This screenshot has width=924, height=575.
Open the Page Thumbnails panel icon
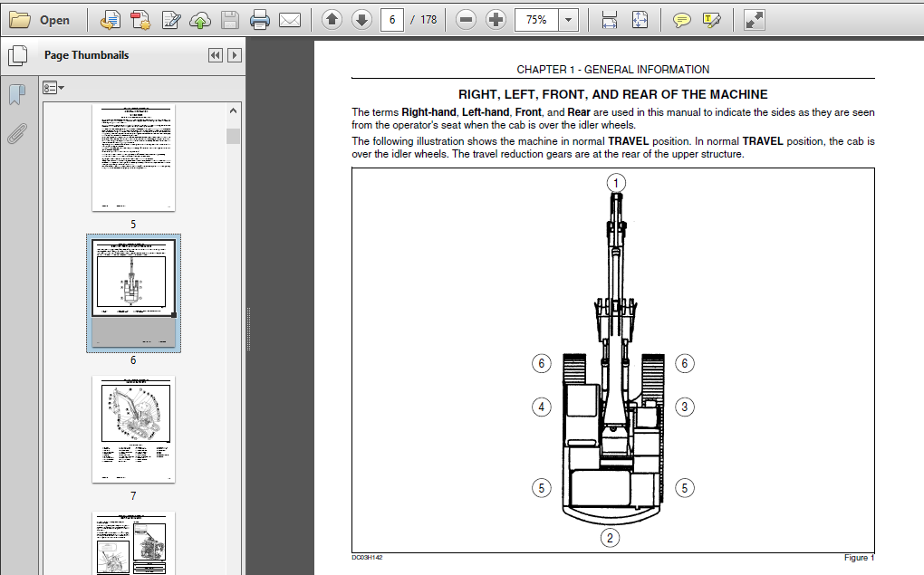(18, 55)
